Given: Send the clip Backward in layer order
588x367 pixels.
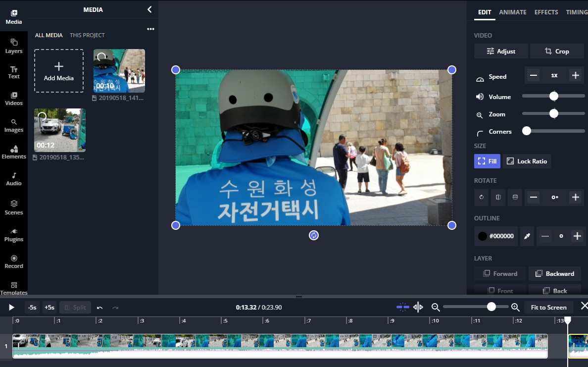Looking at the screenshot, I should click(555, 273).
